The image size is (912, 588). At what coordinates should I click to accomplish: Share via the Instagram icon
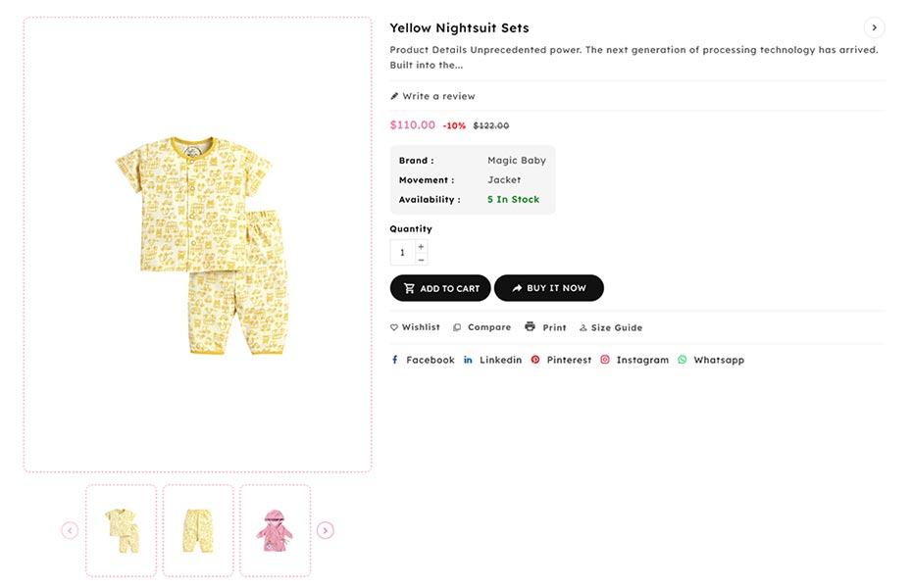click(605, 360)
